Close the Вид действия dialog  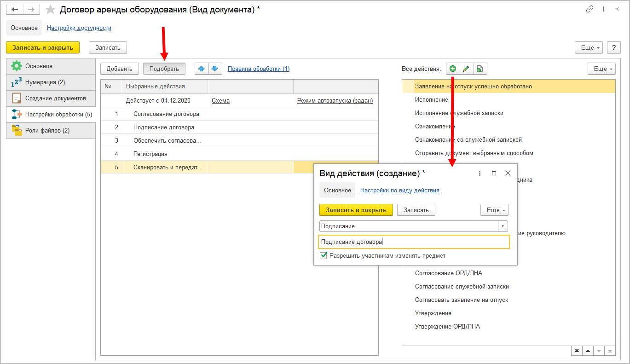click(x=508, y=173)
